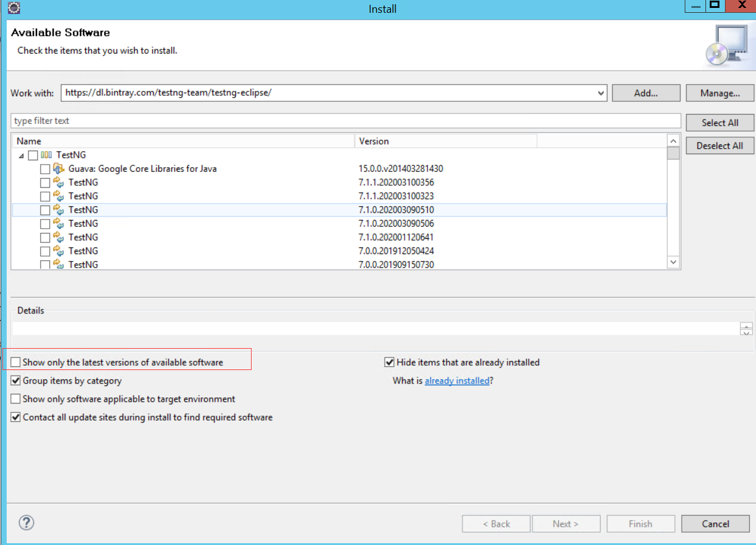Click the Name column header
756x545 pixels.
[183, 141]
